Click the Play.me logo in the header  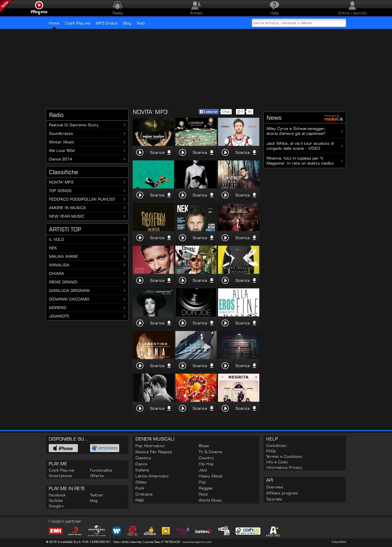tap(39, 8)
